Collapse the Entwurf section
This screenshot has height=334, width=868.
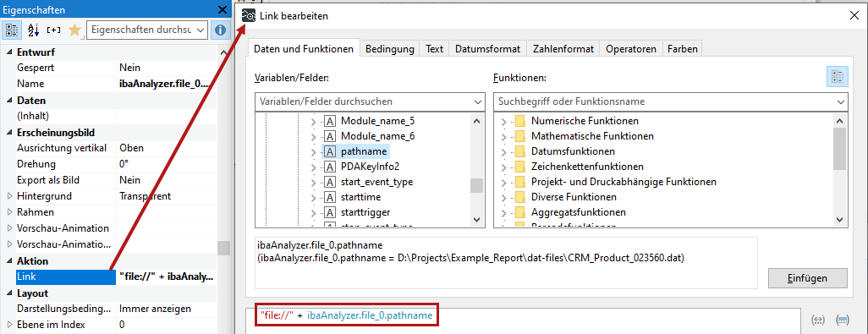click(8, 52)
